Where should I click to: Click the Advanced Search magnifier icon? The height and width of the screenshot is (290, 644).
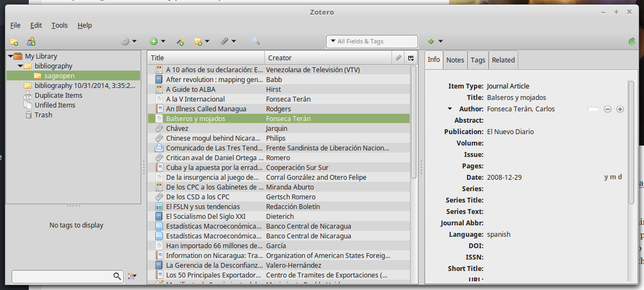(256, 41)
